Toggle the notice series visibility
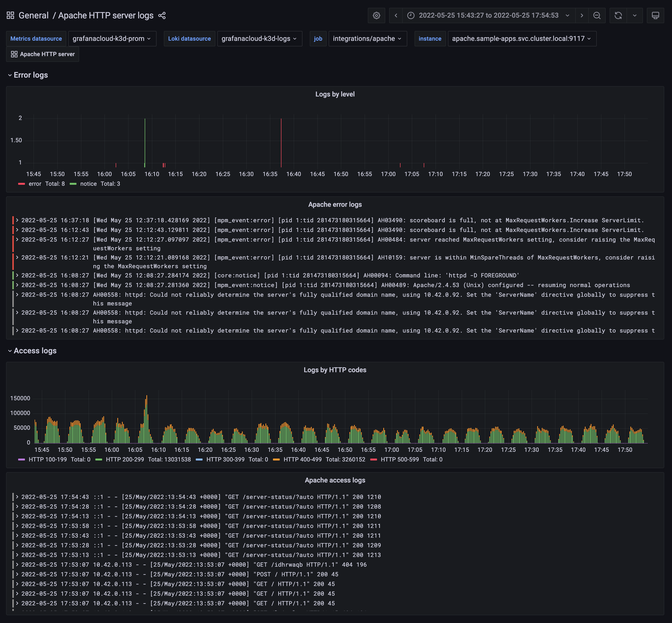Image resolution: width=672 pixels, height=623 pixels. (89, 184)
